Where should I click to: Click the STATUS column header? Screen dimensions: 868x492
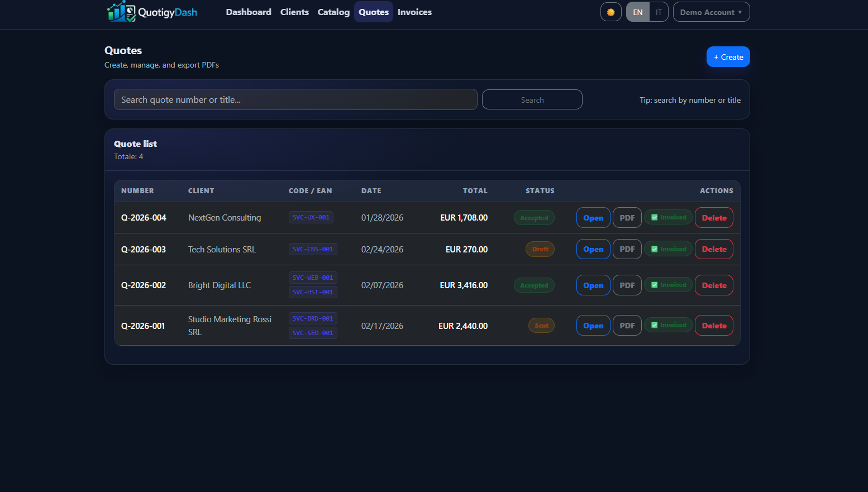540,191
